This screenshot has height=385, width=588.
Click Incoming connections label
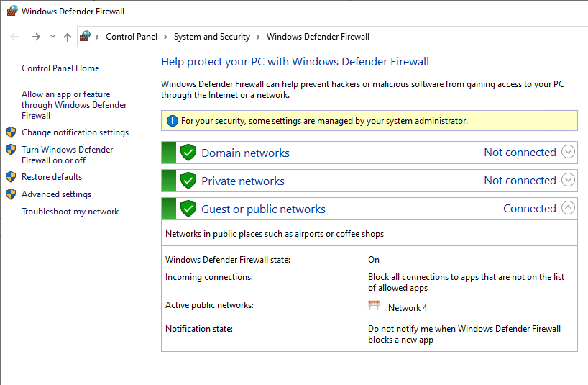(x=209, y=277)
